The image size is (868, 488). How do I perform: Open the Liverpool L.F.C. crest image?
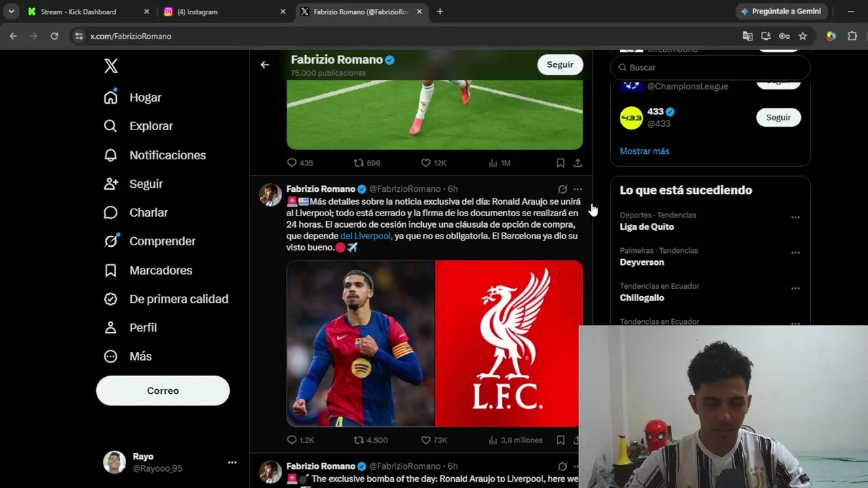(509, 344)
